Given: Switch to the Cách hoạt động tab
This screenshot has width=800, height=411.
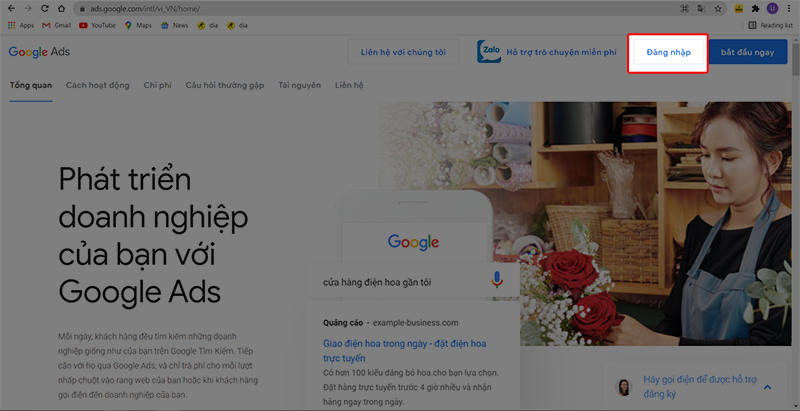Looking at the screenshot, I should (x=97, y=85).
